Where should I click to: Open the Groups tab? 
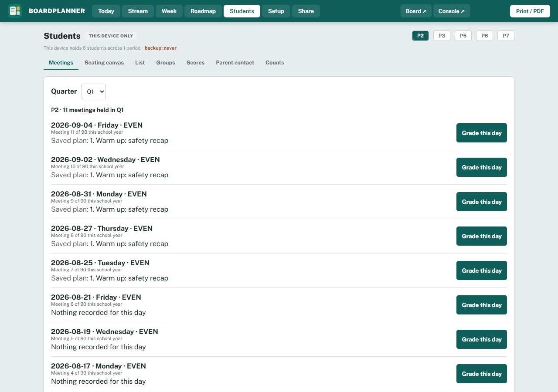166,63
